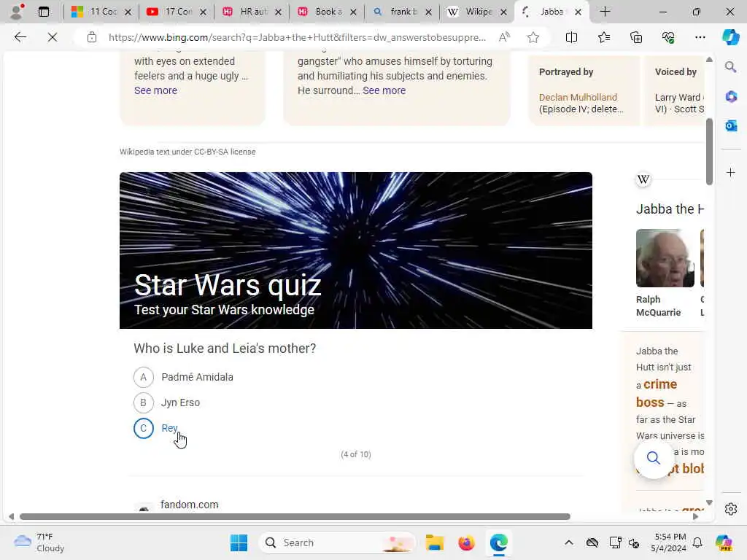747x560 pixels.
Task: Go back to the previous page
Action: pos(20,37)
